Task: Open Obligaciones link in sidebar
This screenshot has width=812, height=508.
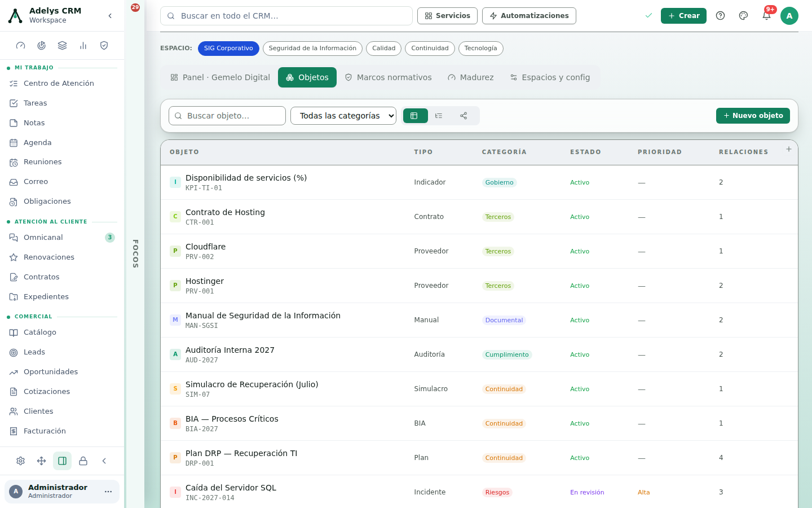Action: 62,202
